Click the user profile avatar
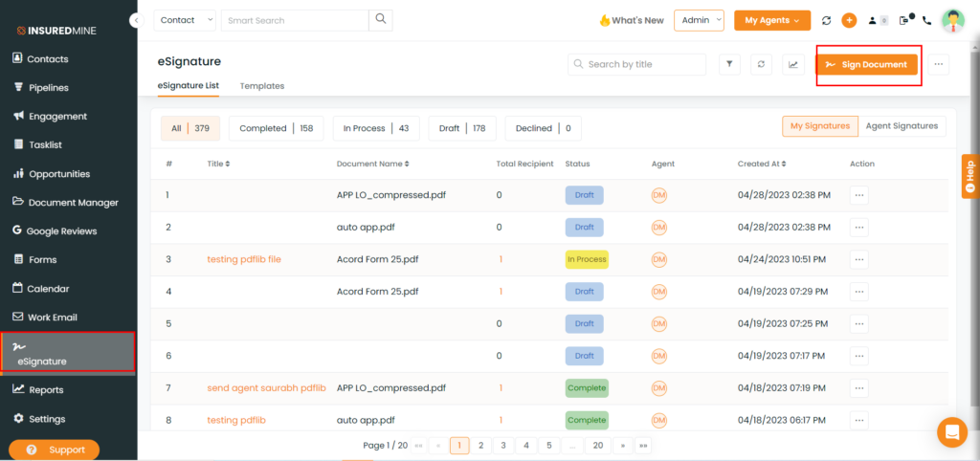The height and width of the screenshot is (461, 980). point(953,20)
